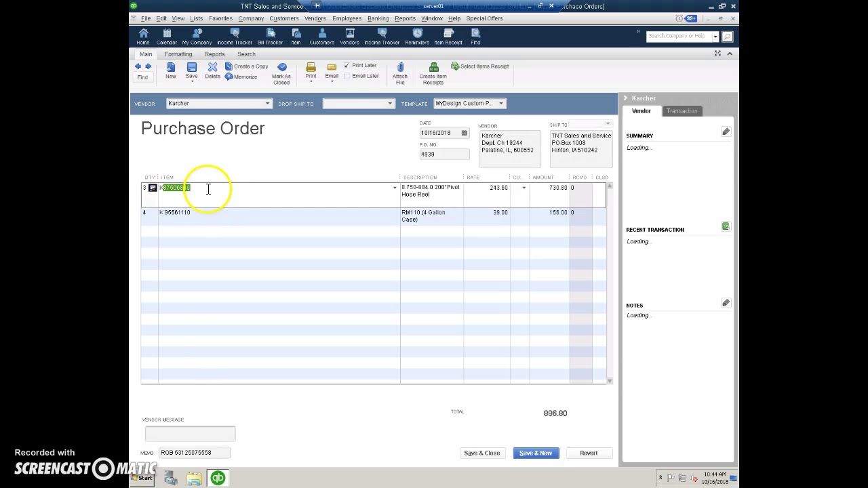Click the Memo field

pyautogui.click(x=194, y=453)
